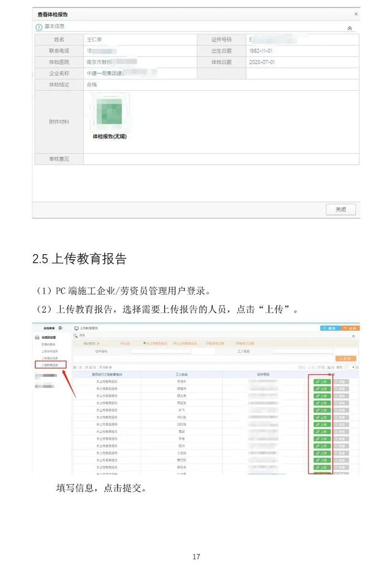Close the 查看体检报告 dialog with X
The image size is (392, 568).
(356, 14)
